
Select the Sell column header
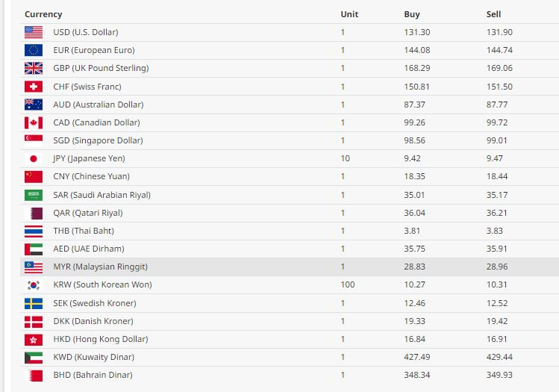[x=493, y=14]
